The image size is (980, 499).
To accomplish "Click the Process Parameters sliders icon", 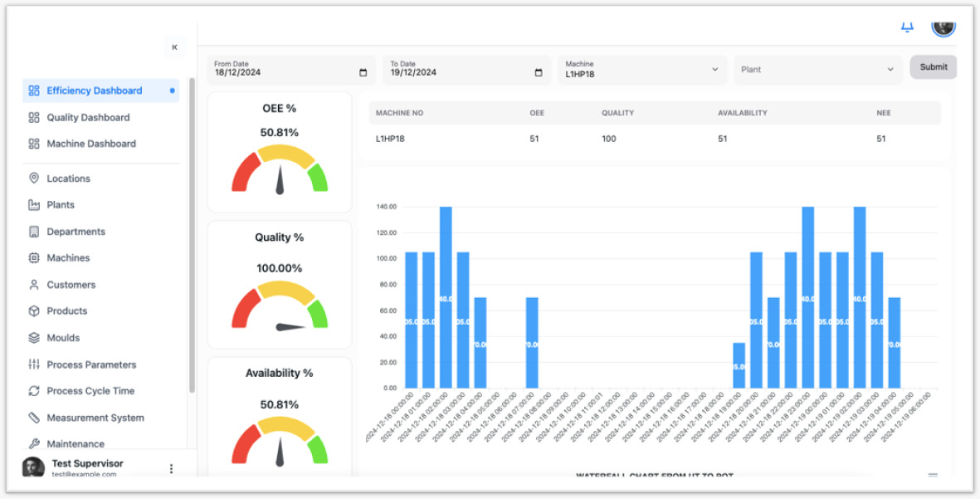I will (34, 364).
